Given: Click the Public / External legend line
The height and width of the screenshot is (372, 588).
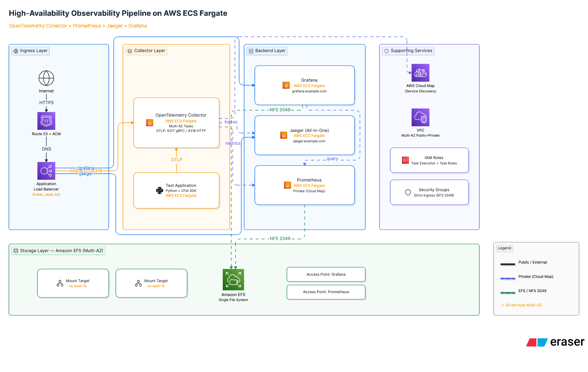Looking at the screenshot, I should point(508,264).
